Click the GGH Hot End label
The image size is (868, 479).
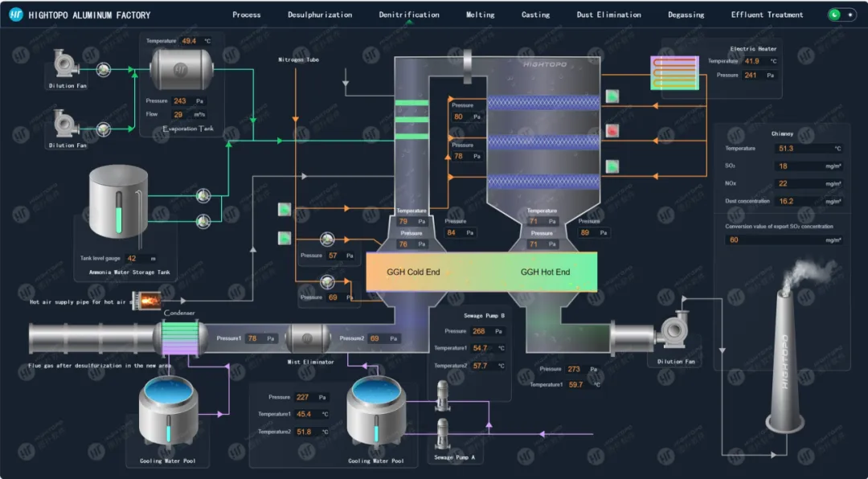[545, 272]
